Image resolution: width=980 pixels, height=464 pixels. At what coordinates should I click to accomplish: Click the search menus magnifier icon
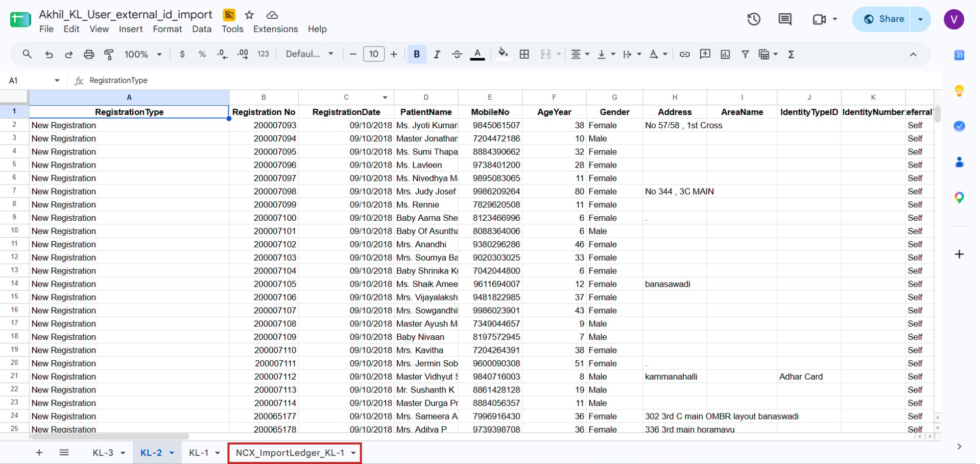pos(27,54)
